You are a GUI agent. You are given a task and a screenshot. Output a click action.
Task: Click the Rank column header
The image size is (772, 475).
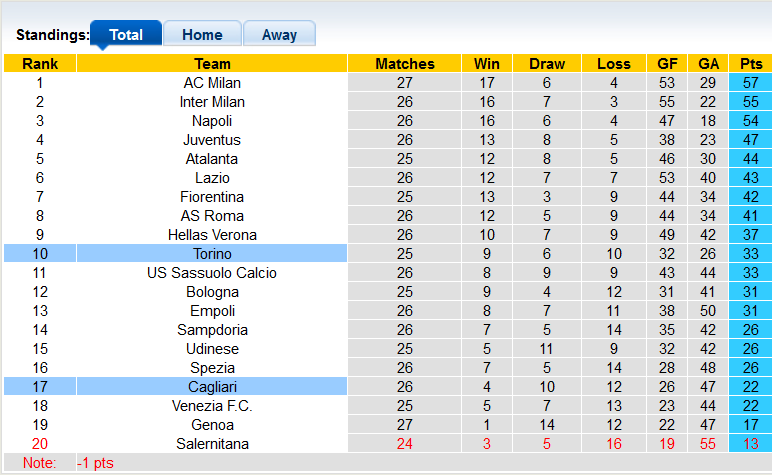[40, 64]
